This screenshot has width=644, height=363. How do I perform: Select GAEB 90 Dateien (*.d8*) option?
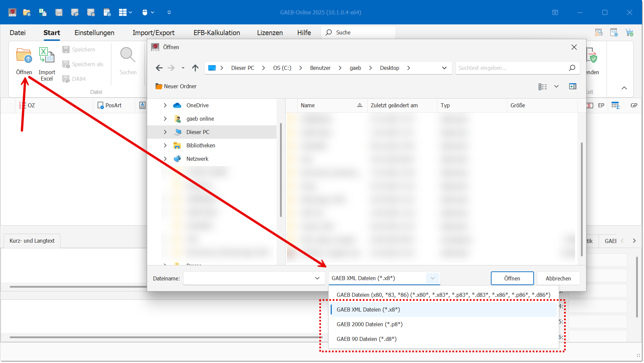click(366, 339)
